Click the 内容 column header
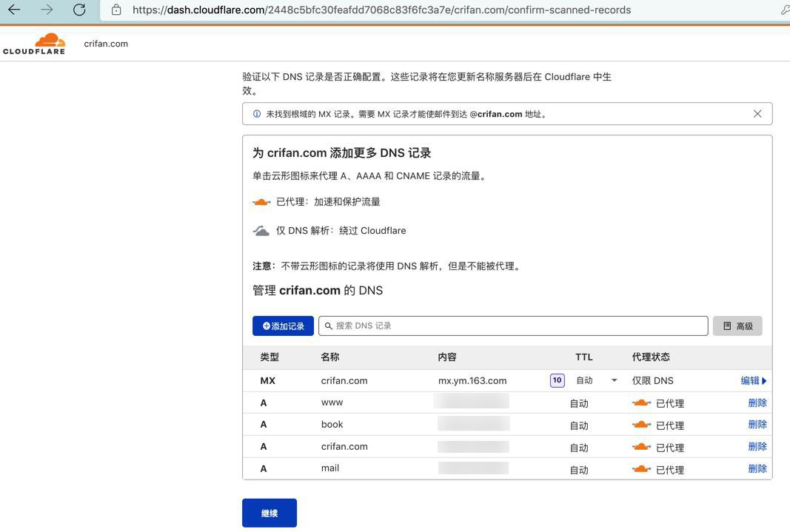This screenshot has height=532, width=790. [x=447, y=357]
